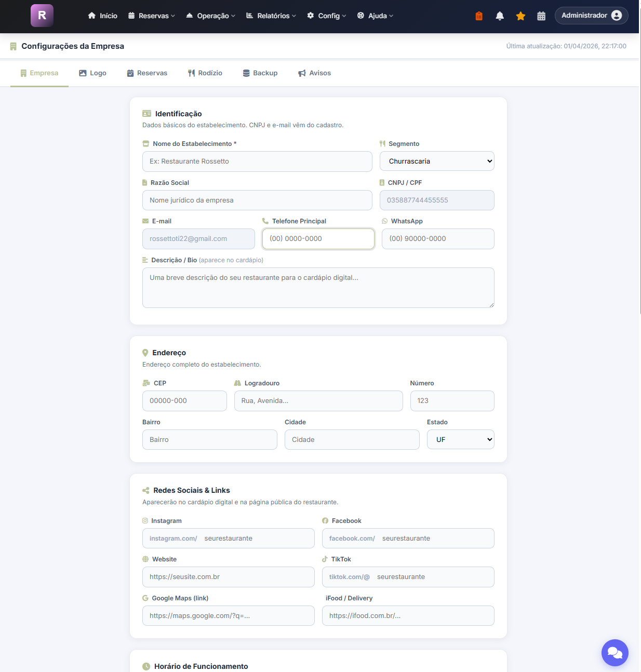Open the calendar icon in the top bar
The width and height of the screenshot is (641, 672).
(x=541, y=16)
